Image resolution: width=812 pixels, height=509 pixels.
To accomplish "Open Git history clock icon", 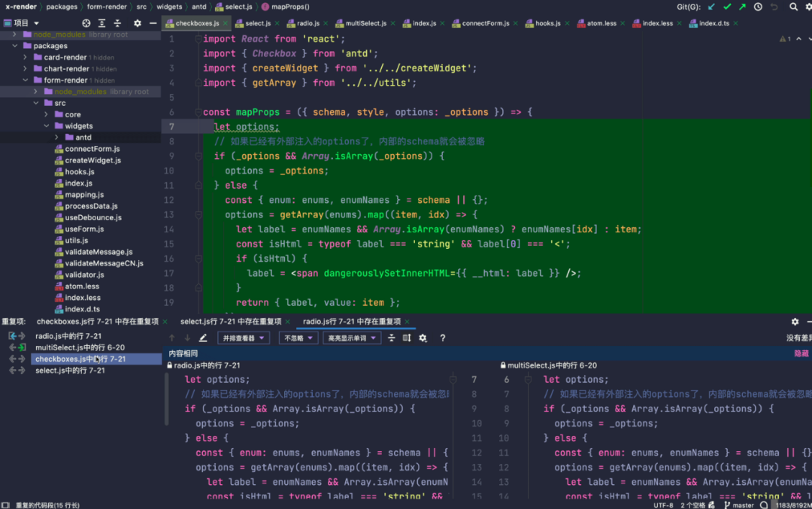I will click(x=758, y=7).
